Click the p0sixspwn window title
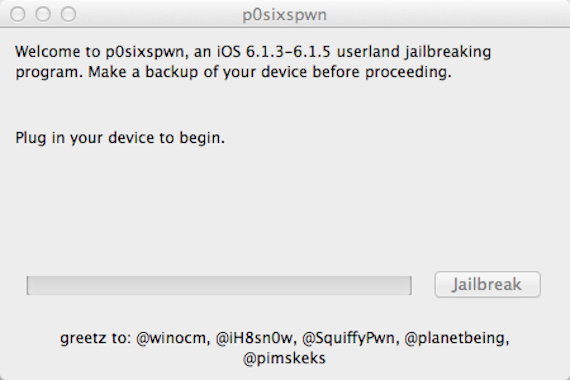This screenshot has height=380, width=570. [x=285, y=15]
